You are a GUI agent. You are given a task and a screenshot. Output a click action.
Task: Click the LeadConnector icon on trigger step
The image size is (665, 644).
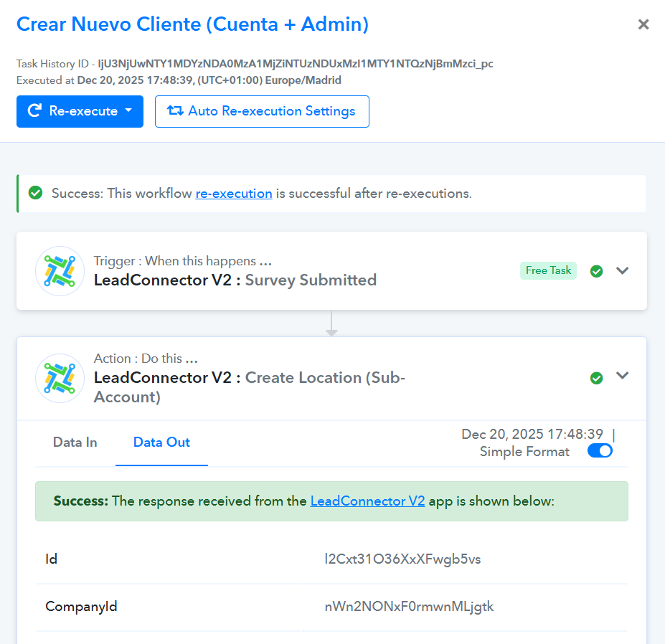click(x=60, y=271)
